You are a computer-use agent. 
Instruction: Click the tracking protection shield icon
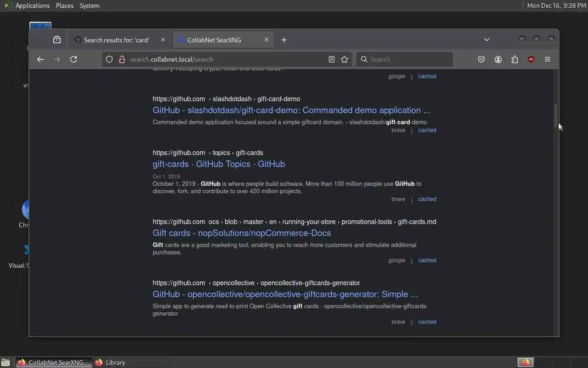(x=109, y=59)
